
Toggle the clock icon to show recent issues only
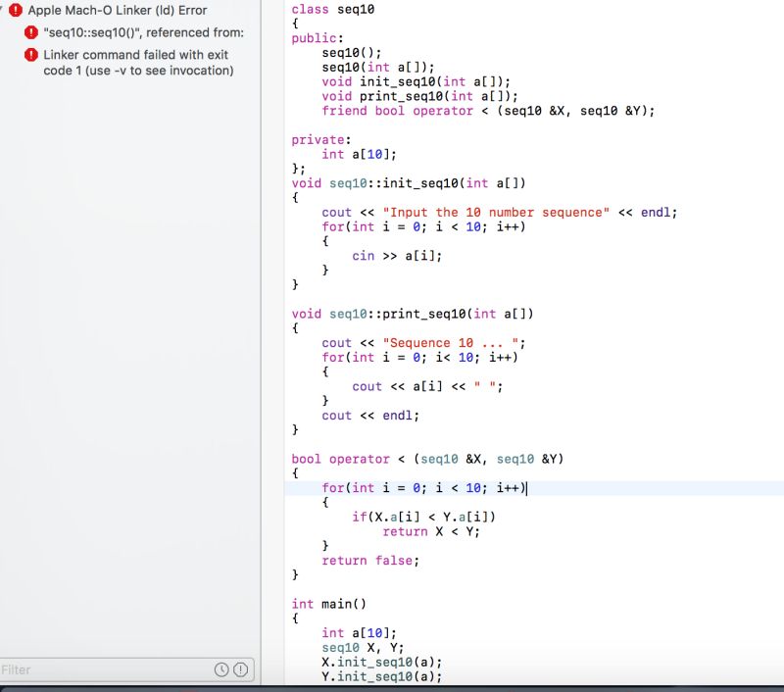222,669
